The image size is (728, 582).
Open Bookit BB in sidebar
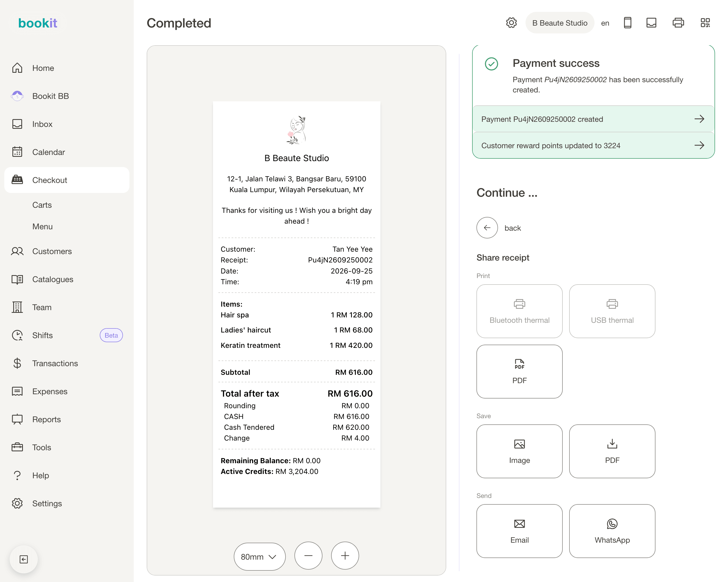(67, 96)
